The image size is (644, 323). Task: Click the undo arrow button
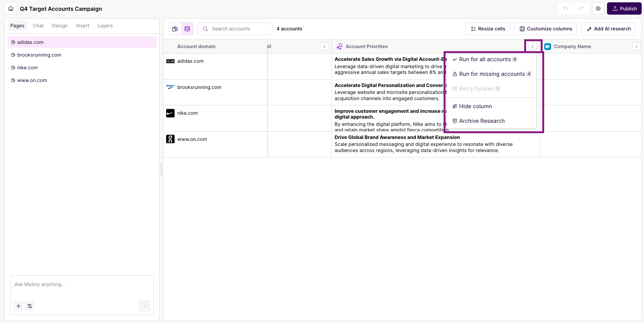[x=565, y=8]
